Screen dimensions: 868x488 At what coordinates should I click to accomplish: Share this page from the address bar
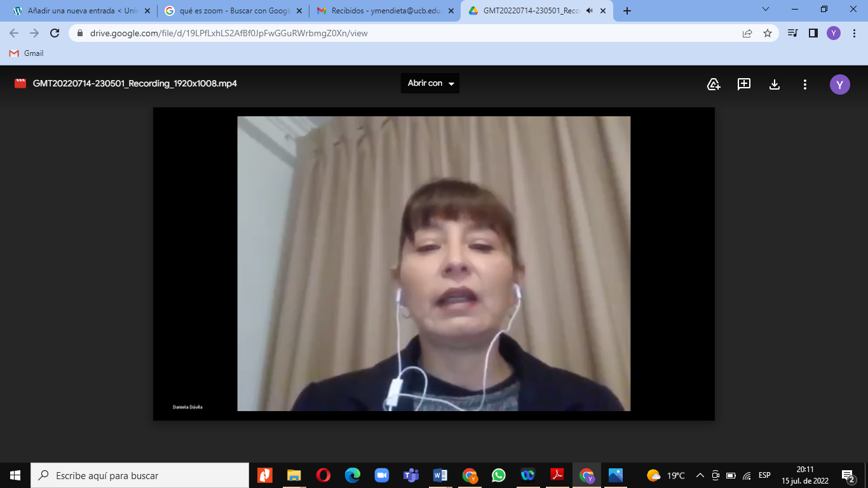tap(747, 34)
